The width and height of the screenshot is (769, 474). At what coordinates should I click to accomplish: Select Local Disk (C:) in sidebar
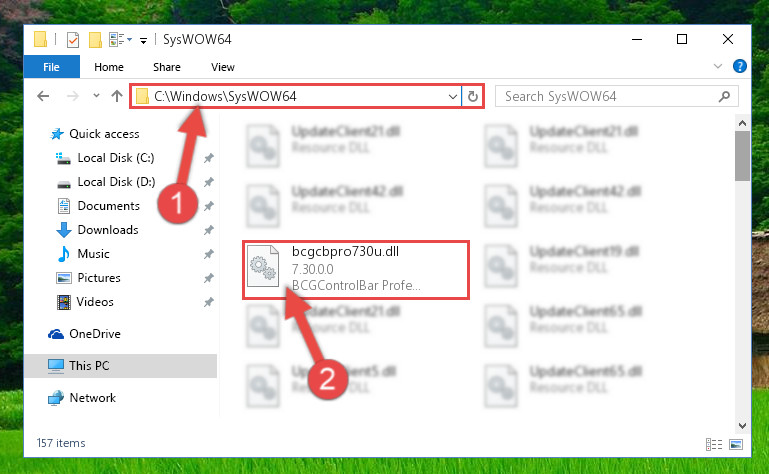pyautogui.click(x=116, y=158)
